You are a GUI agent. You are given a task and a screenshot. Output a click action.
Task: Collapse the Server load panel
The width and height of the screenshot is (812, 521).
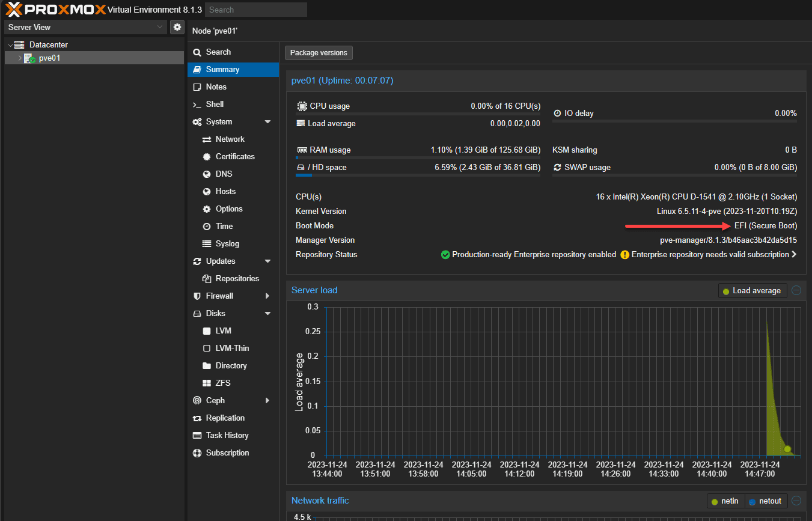click(x=796, y=290)
